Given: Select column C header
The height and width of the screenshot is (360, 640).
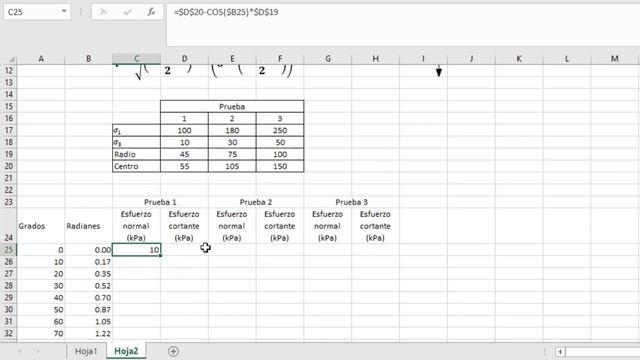Looking at the screenshot, I should pyautogui.click(x=136, y=59).
